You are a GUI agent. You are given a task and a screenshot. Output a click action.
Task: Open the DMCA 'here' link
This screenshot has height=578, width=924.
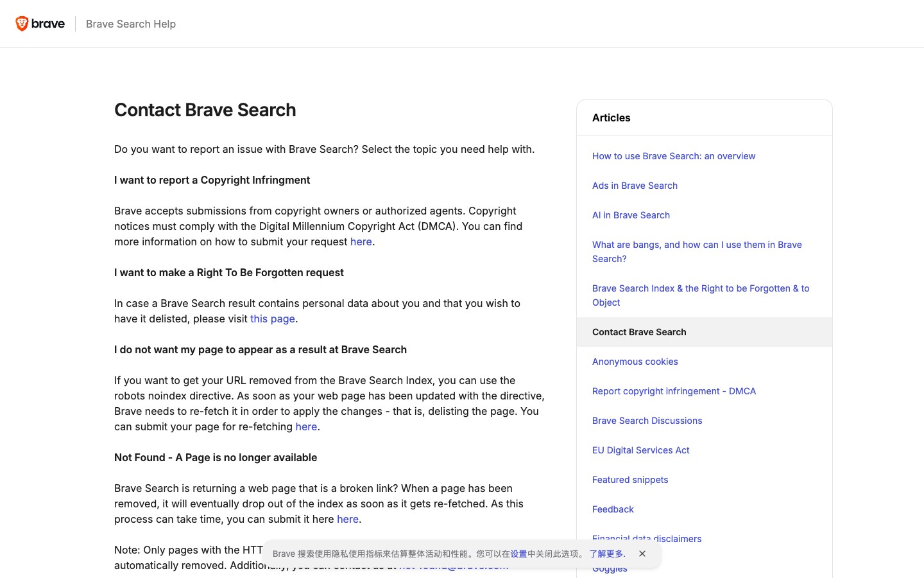361,241
